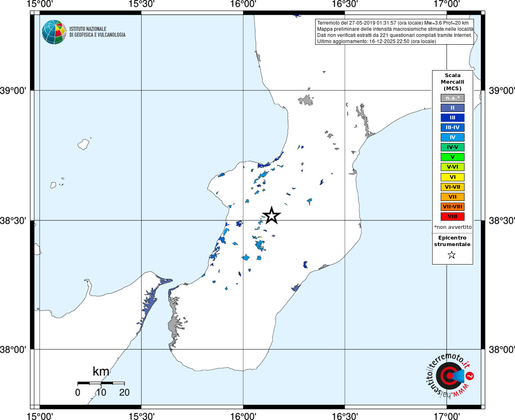This screenshot has width=515, height=420.
Task: Click the 'Mappa preliminare' info line
Action: (395, 29)
